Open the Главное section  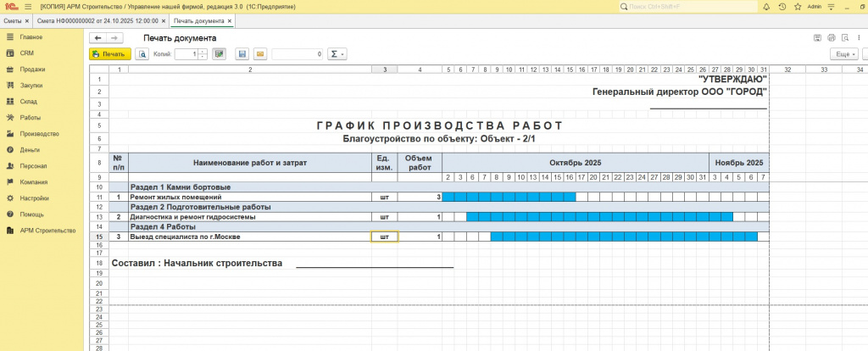[31, 37]
